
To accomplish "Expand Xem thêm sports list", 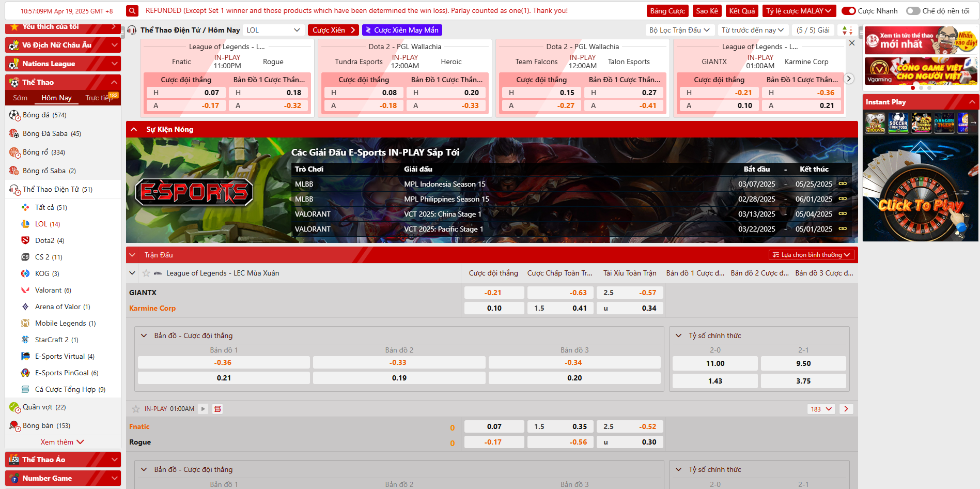I will [63, 442].
